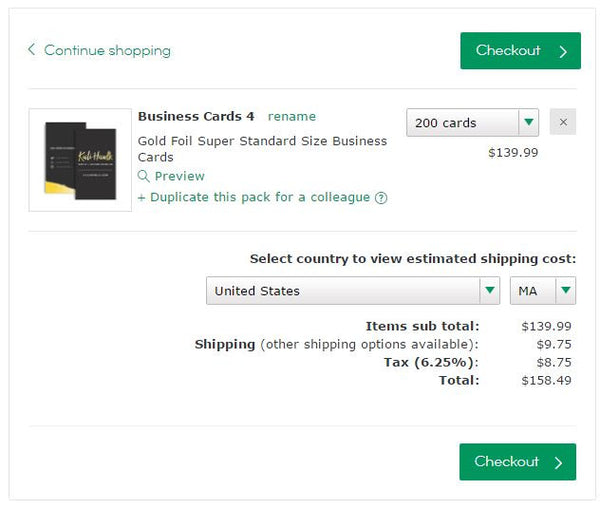Open the Preview link for the cards
This screenshot has width=600, height=508.
[x=179, y=177]
